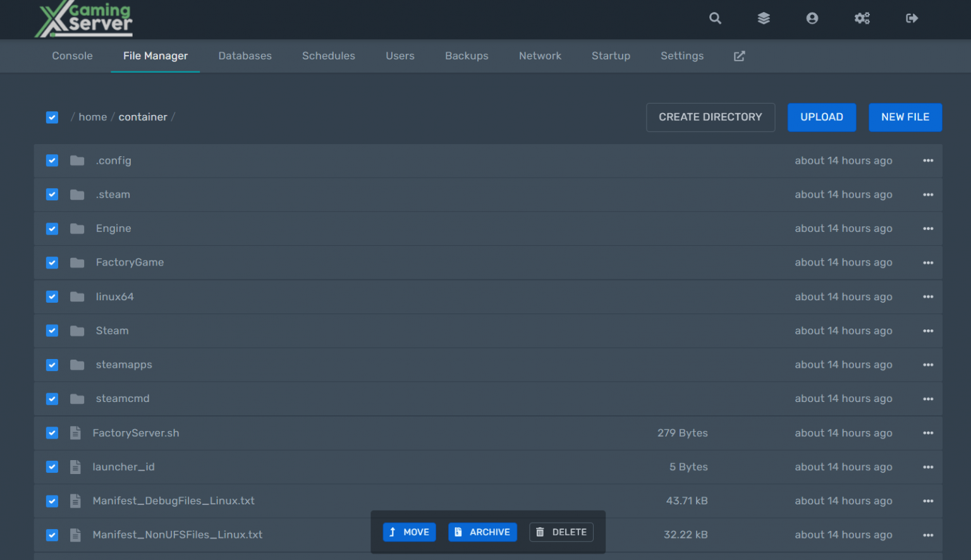Toggle the select-all checkbox beside breadcrumb
The width and height of the screenshot is (971, 560).
pos(52,118)
